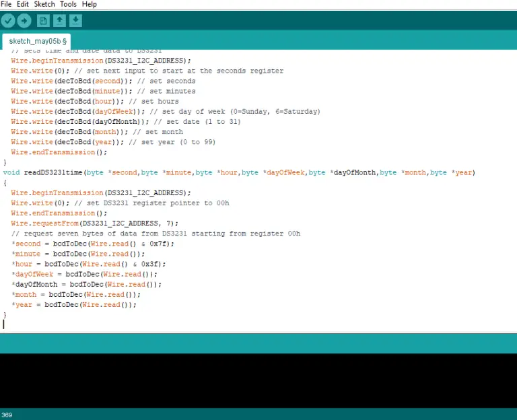Select the sketch_may05b tab

tap(37, 41)
